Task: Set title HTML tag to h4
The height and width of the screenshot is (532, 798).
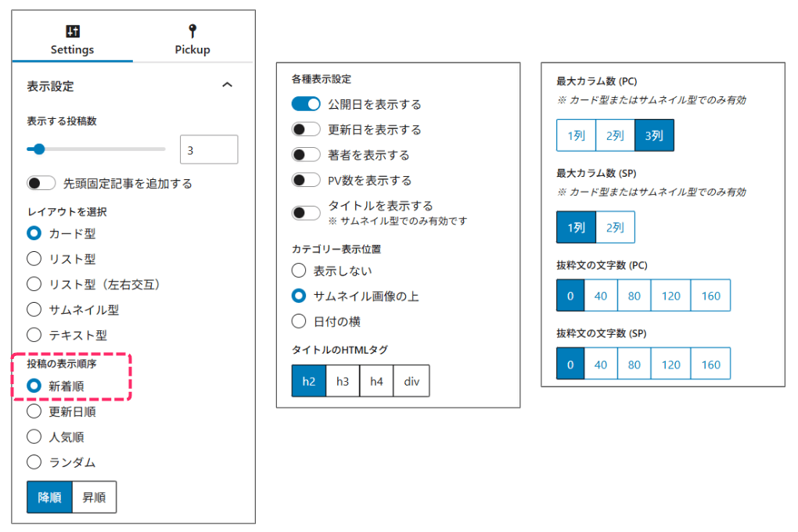Action: tap(376, 381)
